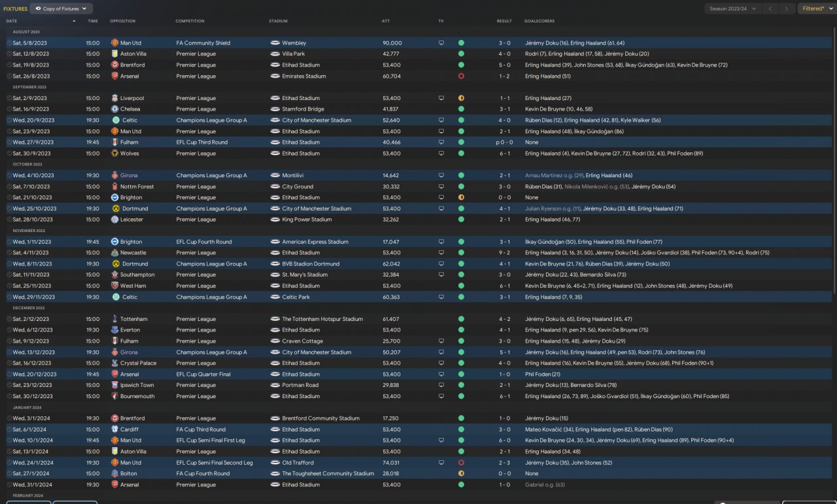Click the Man Utd badge in the FA Community Shield row
The width and height of the screenshot is (837, 504).
click(x=114, y=43)
